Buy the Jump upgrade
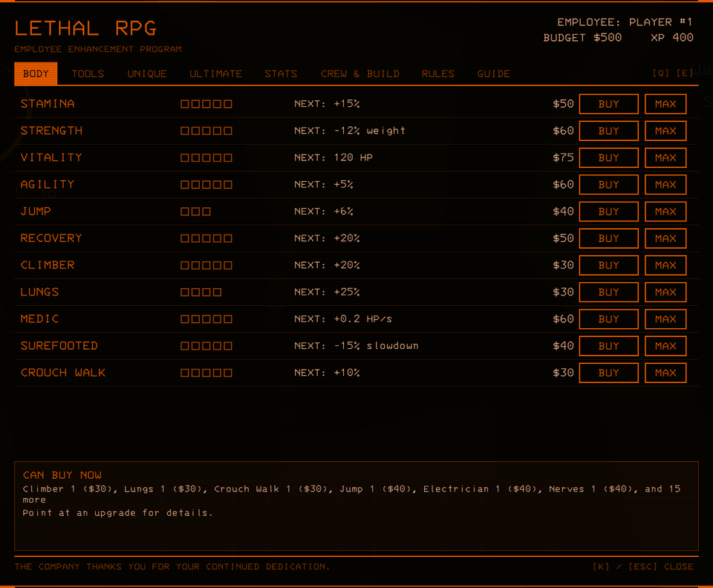The height and width of the screenshot is (588, 713). point(608,212)
